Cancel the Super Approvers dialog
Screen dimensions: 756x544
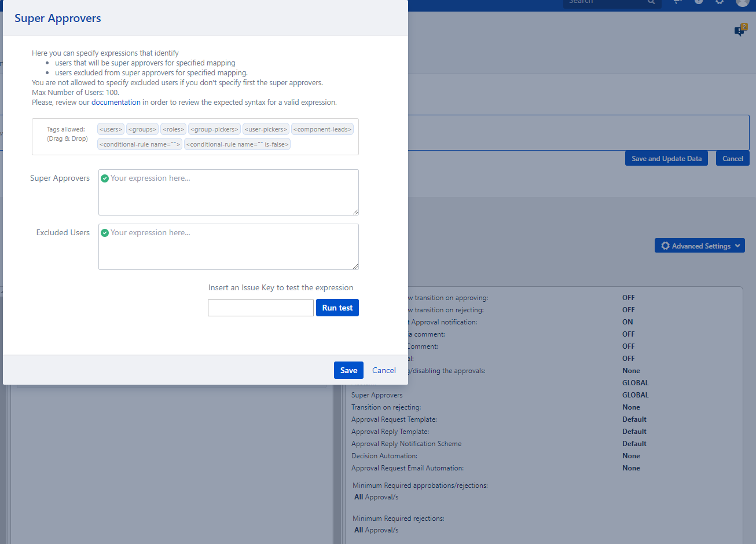pyautogui.click(x=384, y=370)
